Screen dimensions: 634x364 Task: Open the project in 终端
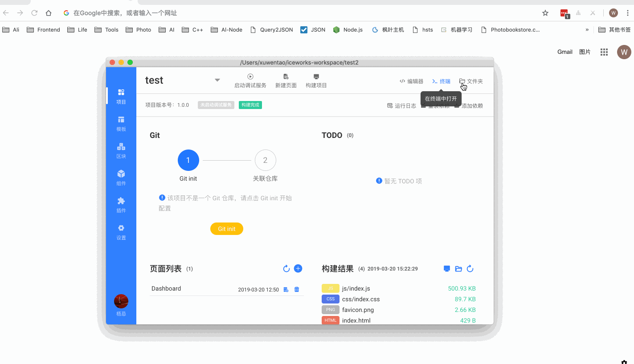pyautogui.click(x=441, y=81)
